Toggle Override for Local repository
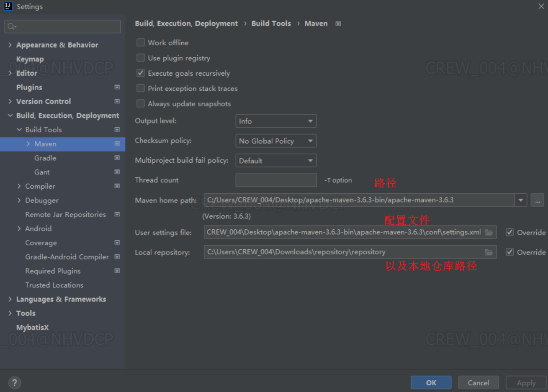Viewport: 548px width, 392px height. point(510,252)
